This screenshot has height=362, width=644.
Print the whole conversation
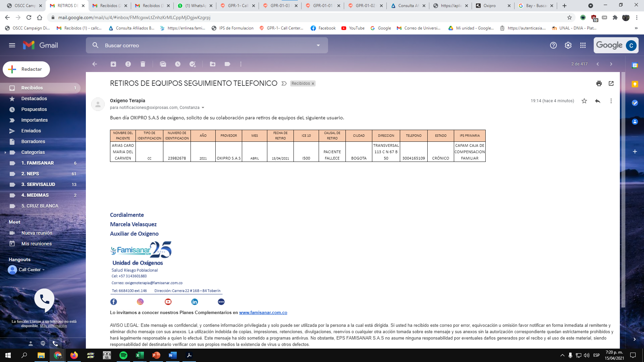click(599, 83)
